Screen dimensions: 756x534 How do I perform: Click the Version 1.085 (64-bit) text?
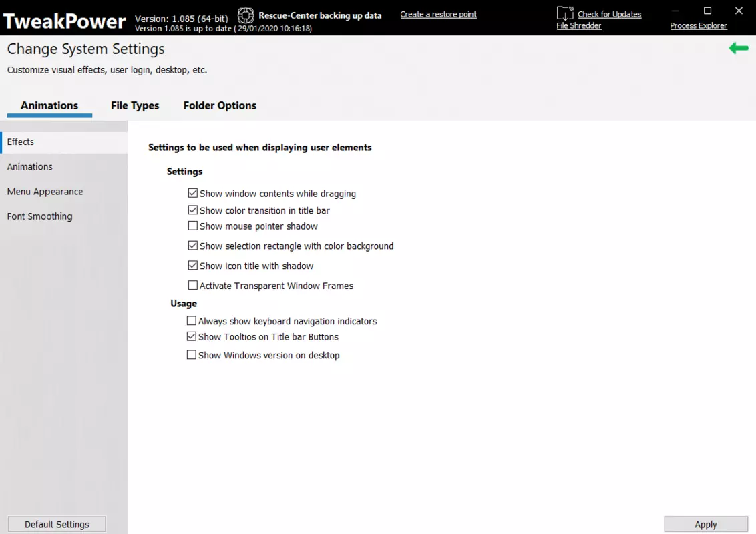181,19
